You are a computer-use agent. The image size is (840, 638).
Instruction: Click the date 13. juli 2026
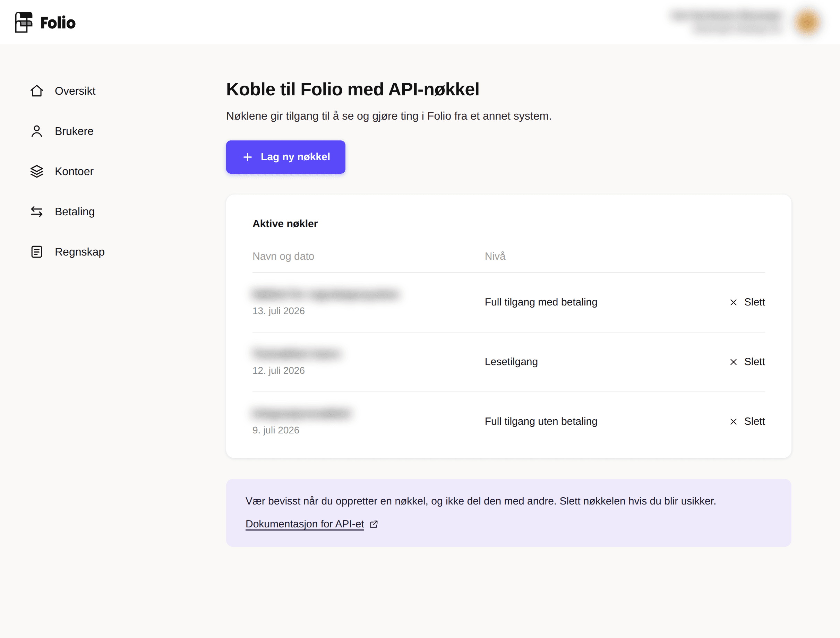[278, 311]
